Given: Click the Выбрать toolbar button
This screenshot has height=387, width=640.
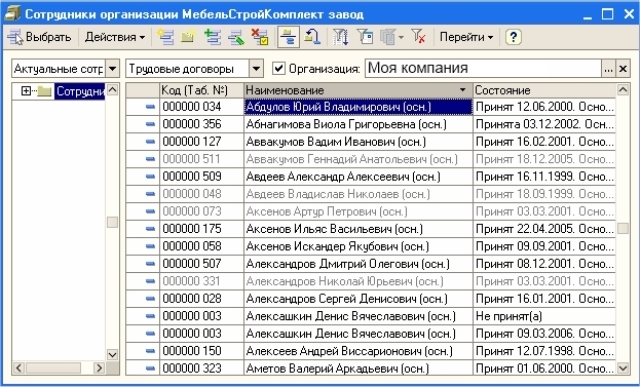Looking at the screenshot, I should point(39,37).
